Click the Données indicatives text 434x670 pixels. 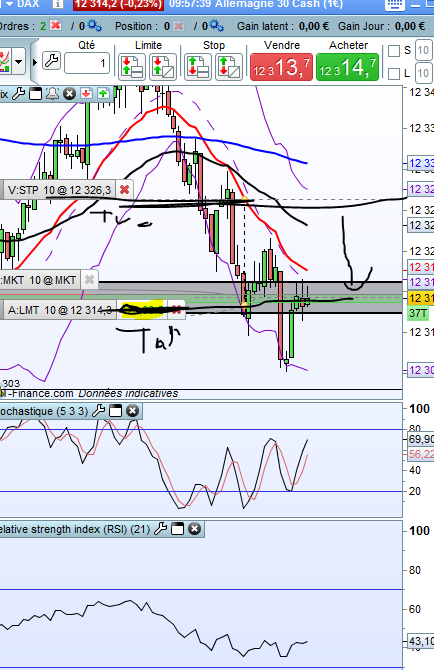(x=128, y=394)
